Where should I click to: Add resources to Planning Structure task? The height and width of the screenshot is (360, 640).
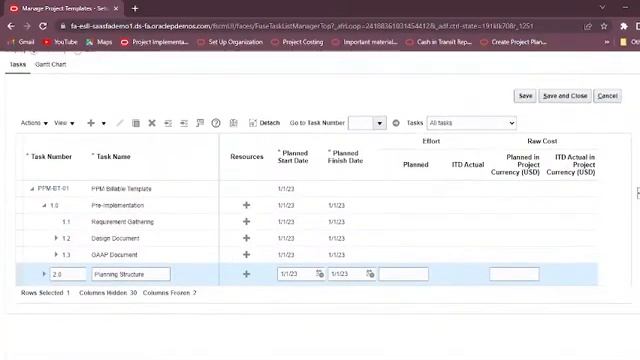tap(246, 274)
